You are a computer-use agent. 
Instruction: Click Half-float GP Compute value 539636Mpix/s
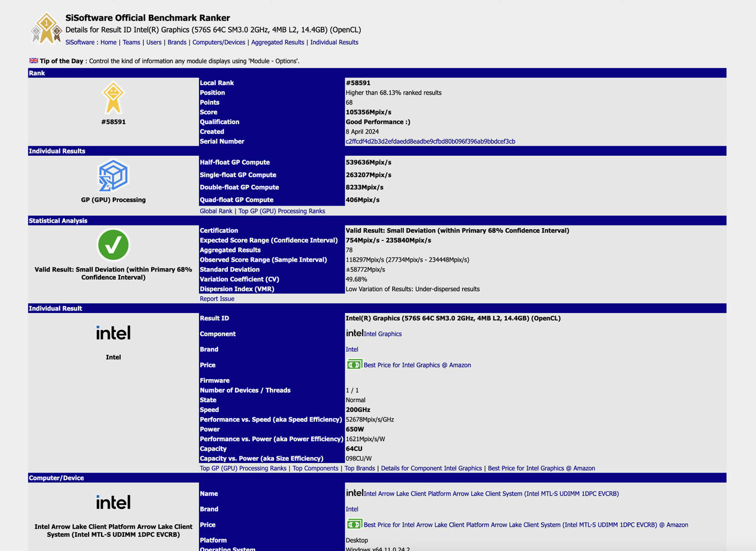click(x=369, y=162)
